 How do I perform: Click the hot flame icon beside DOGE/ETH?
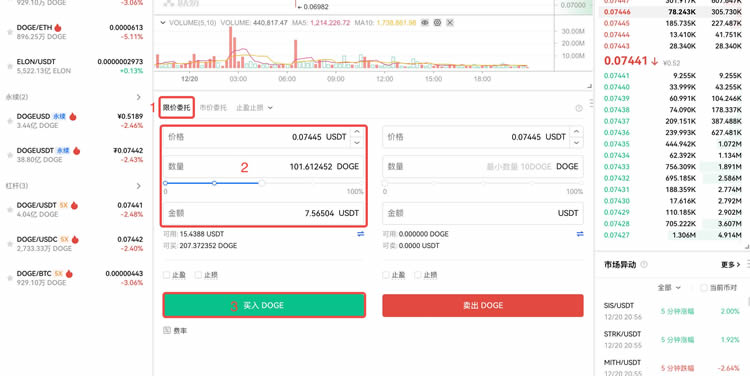pyautogui.click(x=58, y=28)
